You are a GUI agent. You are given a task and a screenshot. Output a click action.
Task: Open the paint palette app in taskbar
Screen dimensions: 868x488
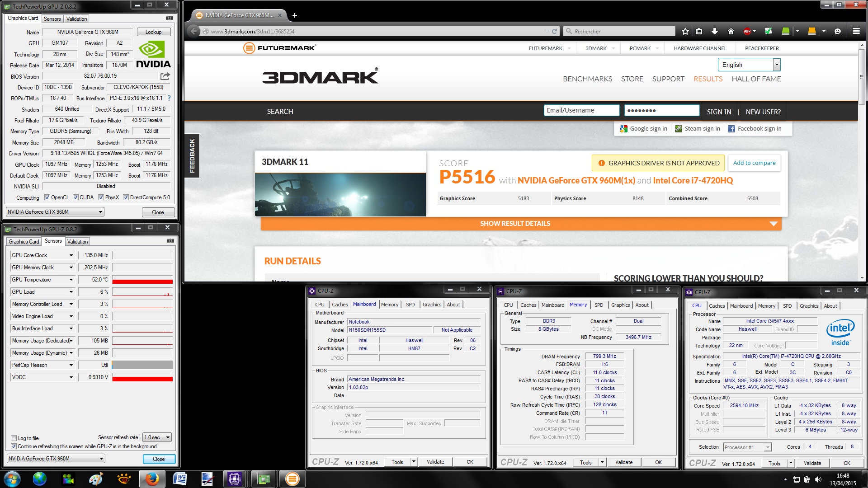click(x=96, y=479)
